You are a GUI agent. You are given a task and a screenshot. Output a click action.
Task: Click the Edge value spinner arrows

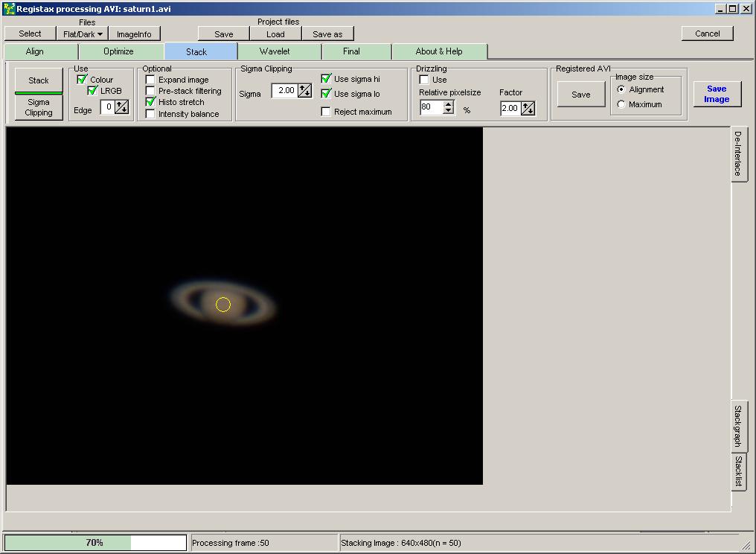pos(122,106)
